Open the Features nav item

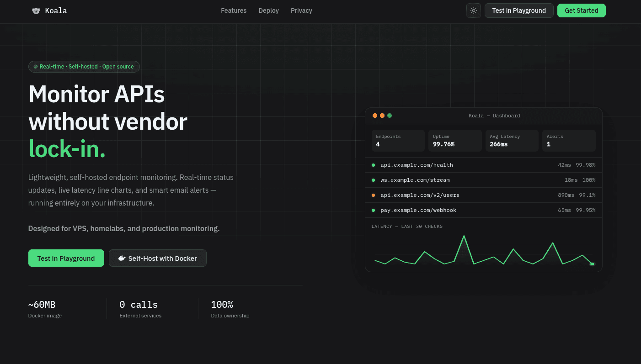coord(234,11)
